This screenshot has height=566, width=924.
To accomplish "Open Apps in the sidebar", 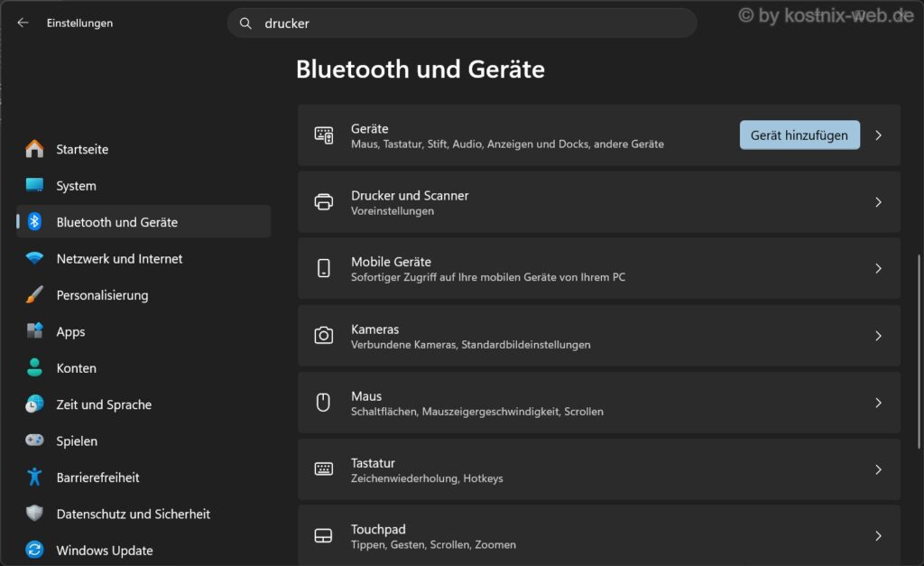I will [143, 331].
